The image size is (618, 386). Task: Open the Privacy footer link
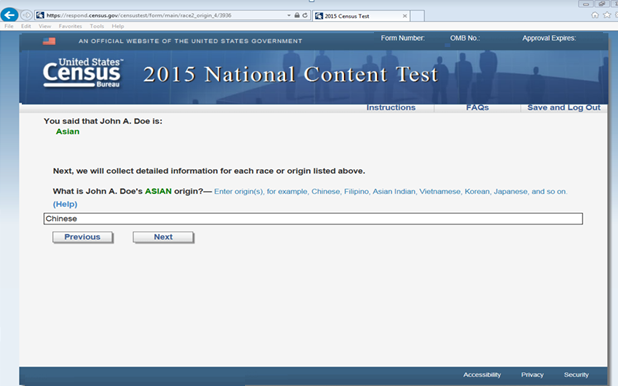point(532,375)
